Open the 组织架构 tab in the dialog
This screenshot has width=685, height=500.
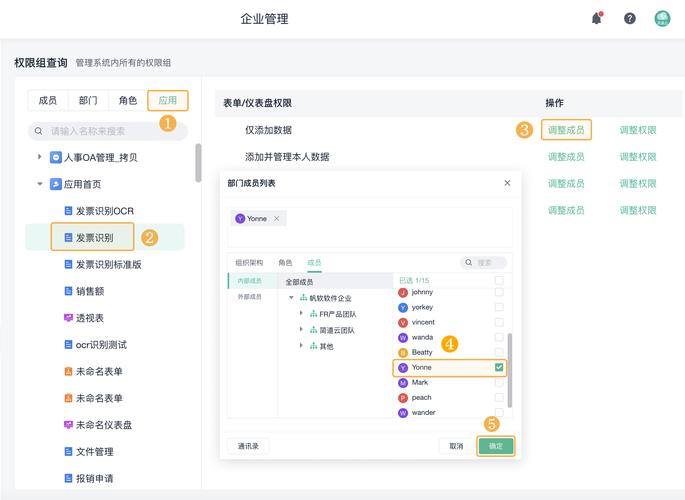click(249, 262)
